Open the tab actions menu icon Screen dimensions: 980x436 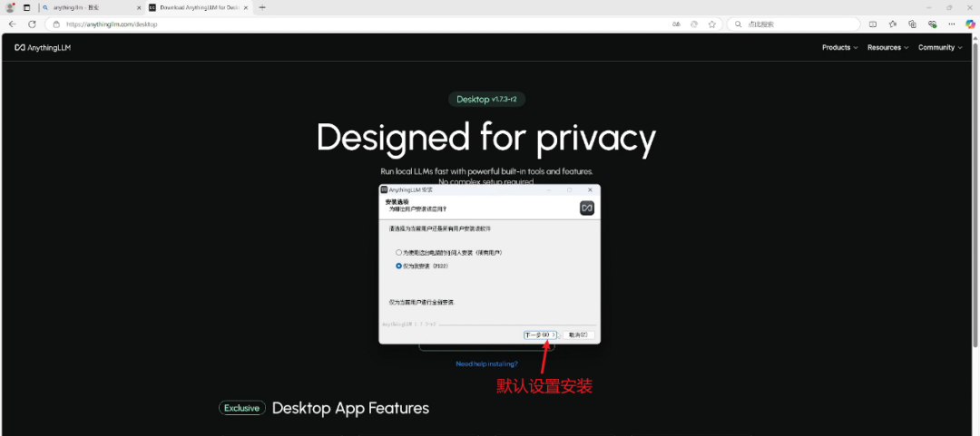click(27, 7)
